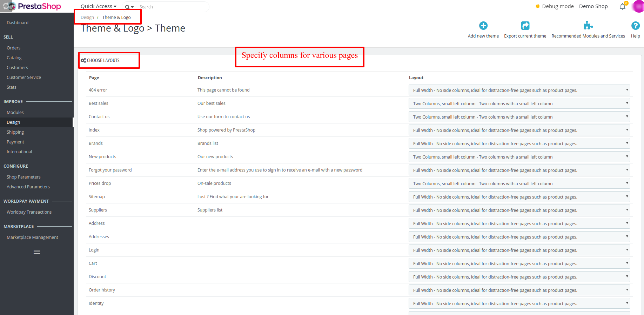Viewport: 644px width, 315px height.
Task: Open Shipping in the sidebar
Action: pyautogui.click(x=15, y=132)
